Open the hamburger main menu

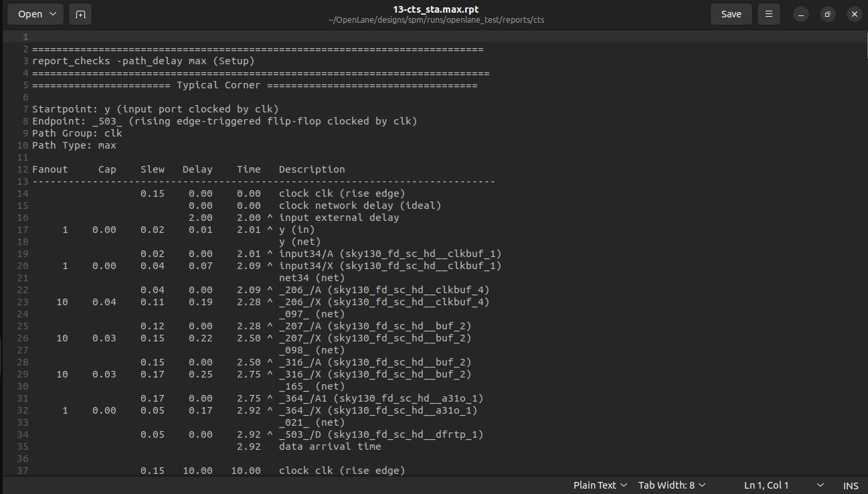pos(768,13)
